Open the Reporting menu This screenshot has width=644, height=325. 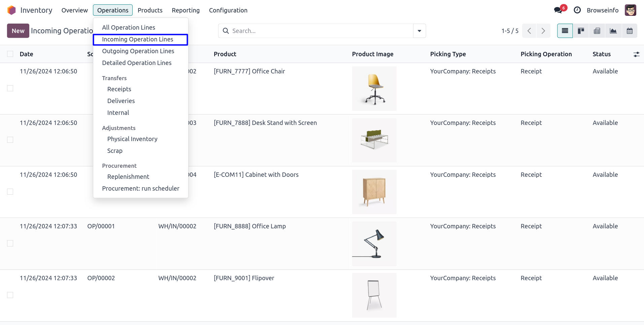(x=185, y=10)
